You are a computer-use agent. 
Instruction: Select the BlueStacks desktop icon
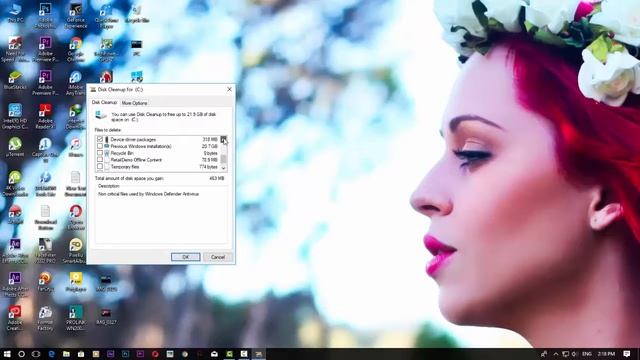coord(15,80)
